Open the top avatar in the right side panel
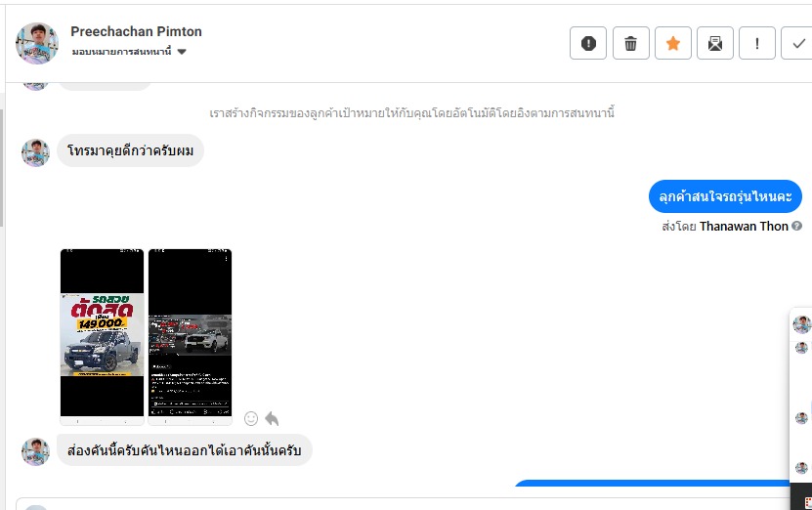The width and height of the screenshot is (812, 510). [801, 324]
